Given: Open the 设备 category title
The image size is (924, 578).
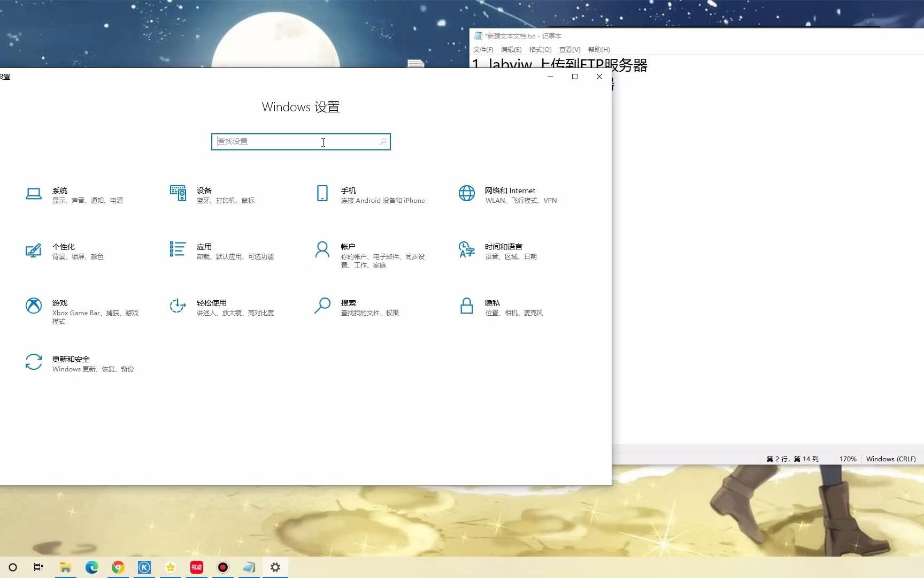Looking at the screenshot, I should pos(204,191).
